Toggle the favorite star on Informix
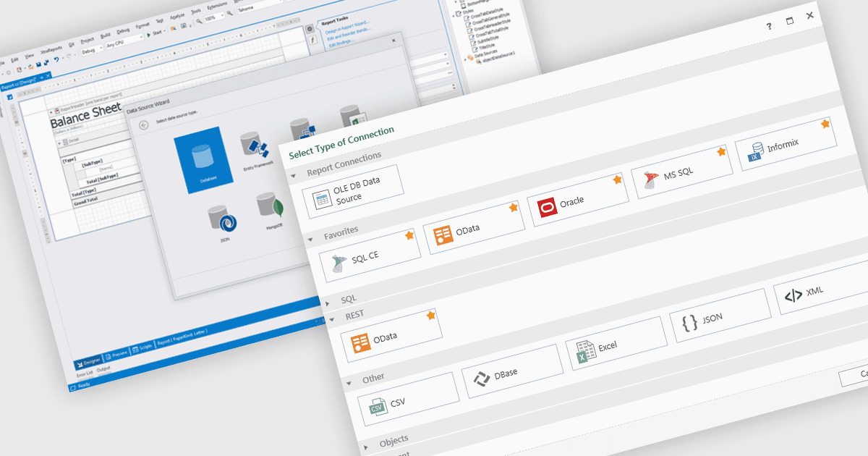The image size is (868, 456). click(825, 124)
